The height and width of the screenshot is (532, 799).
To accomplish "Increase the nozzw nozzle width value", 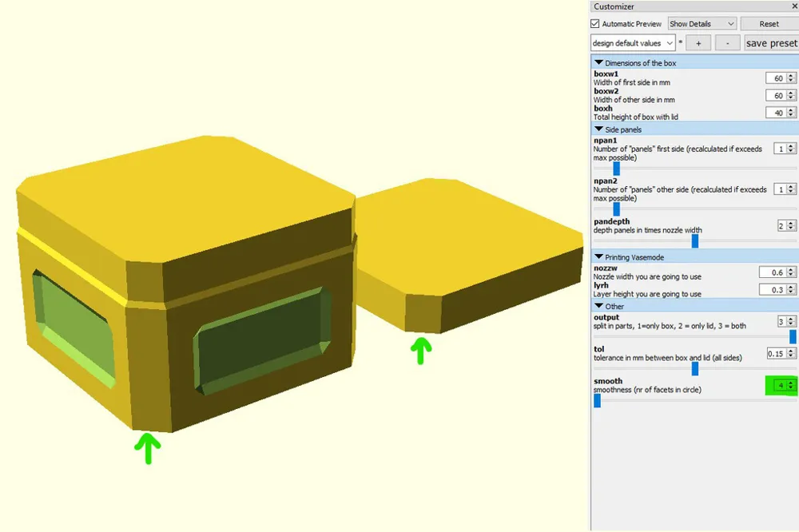I will tap(791, 268).
